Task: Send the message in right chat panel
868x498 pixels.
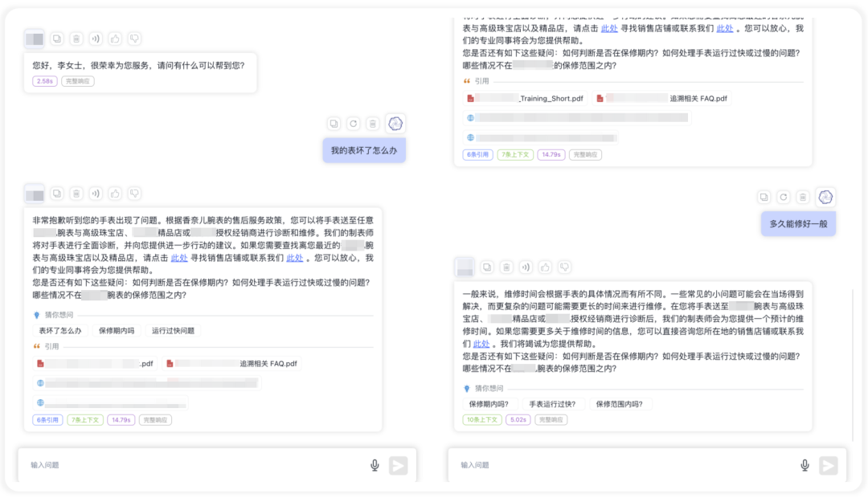Action: 828,465
